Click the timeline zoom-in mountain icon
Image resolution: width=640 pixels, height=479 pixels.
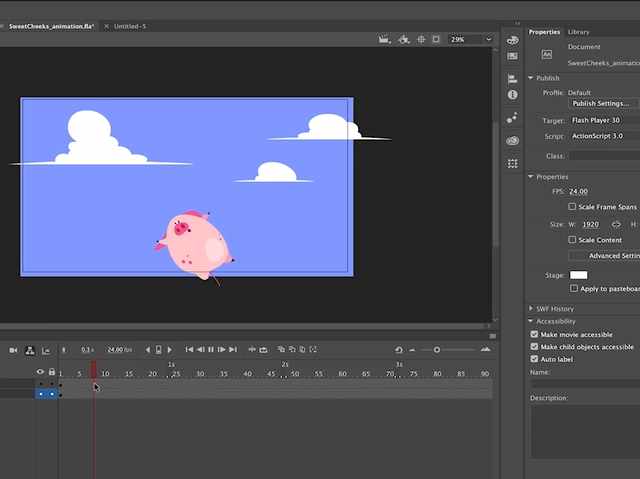click(485, 349)
